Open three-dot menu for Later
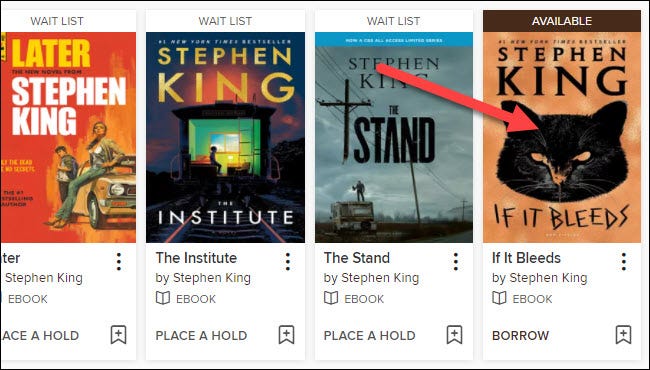 (119, 261)
